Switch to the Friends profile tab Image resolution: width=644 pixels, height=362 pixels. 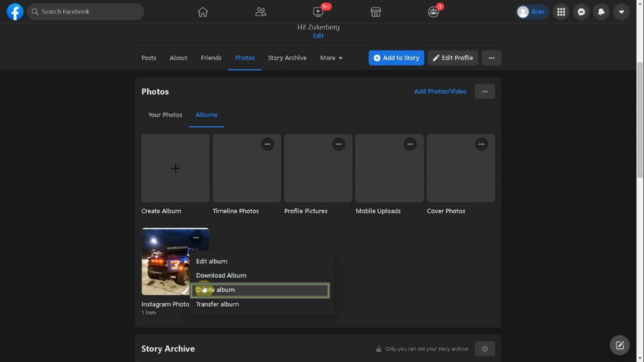211,58
